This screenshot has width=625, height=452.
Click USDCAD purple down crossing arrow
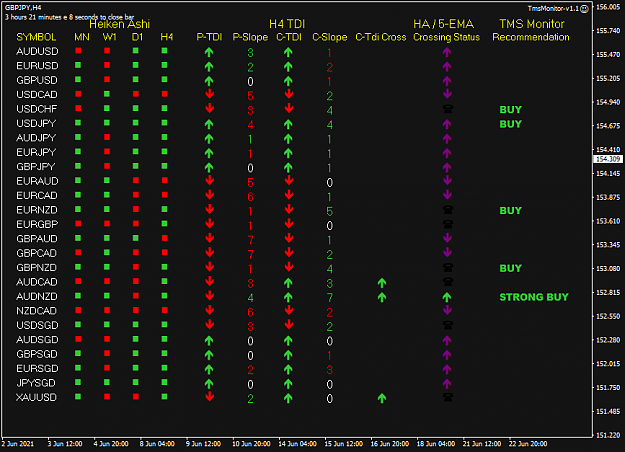coord(447,94)
